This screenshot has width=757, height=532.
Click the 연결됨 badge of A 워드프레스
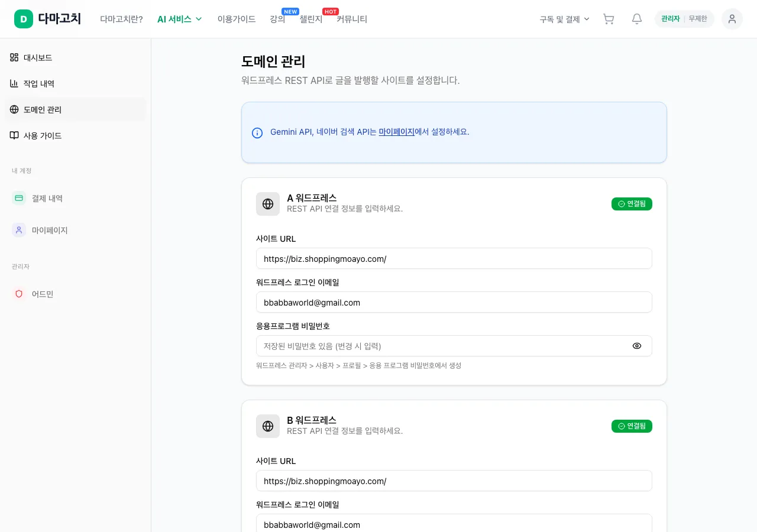coord(632,204)
